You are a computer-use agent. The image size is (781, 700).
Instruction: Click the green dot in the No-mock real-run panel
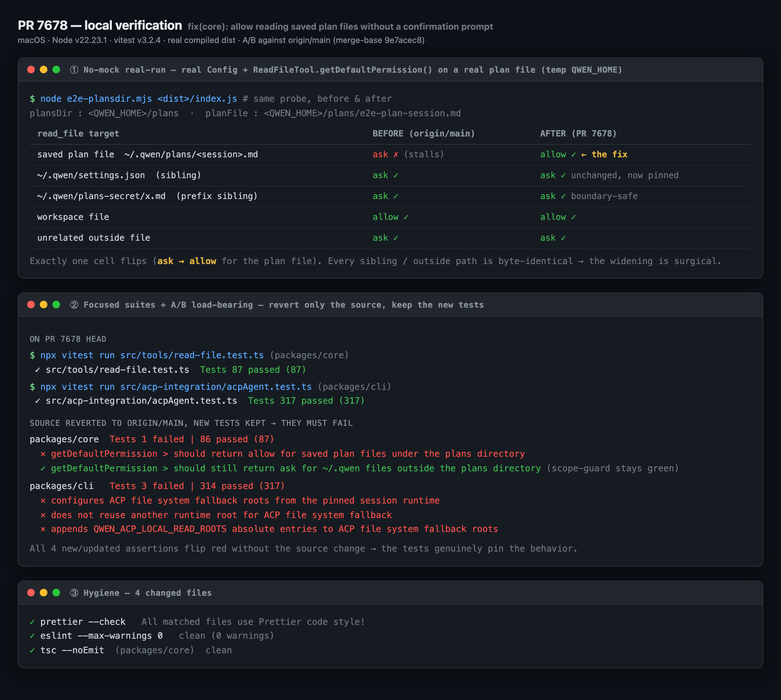(x=56, y=69)
